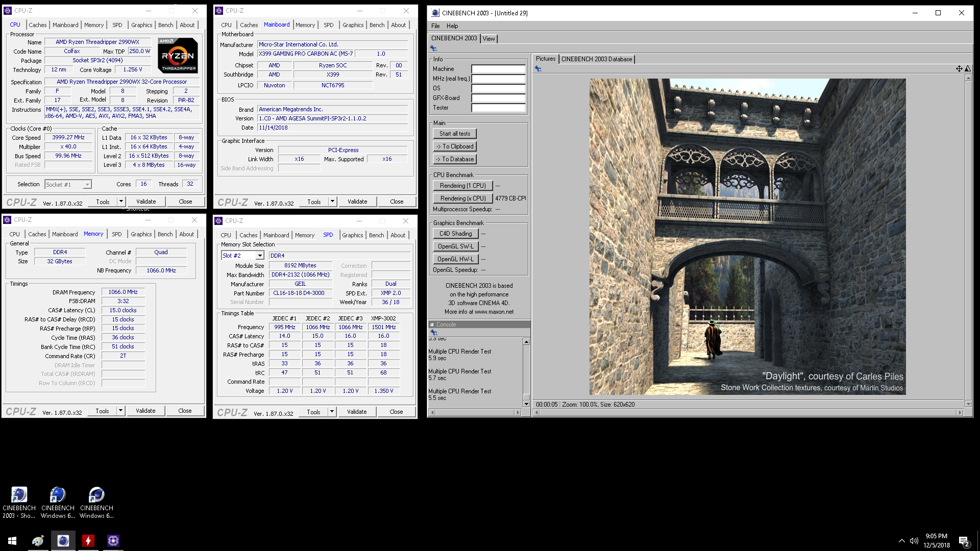Open Graphics tab in CPU-Z Memory window
This screenshot has width=980, height=551.
coord(141,234)
